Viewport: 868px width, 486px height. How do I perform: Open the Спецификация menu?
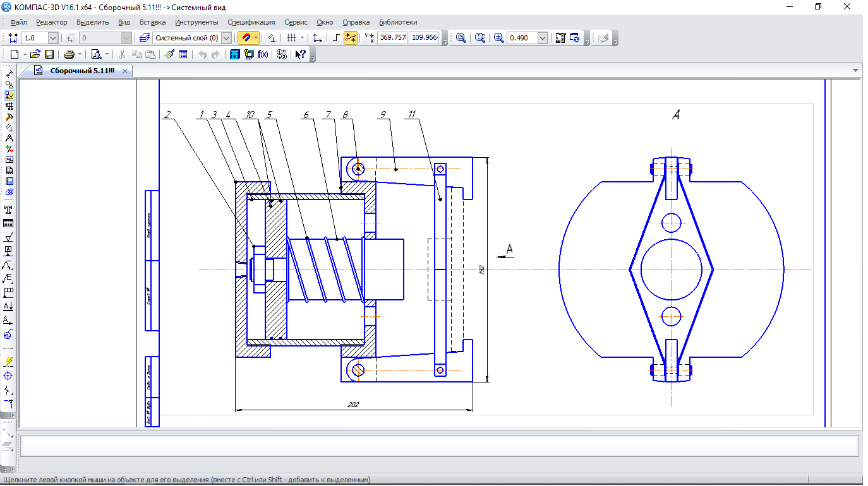(x=251, y=22)
